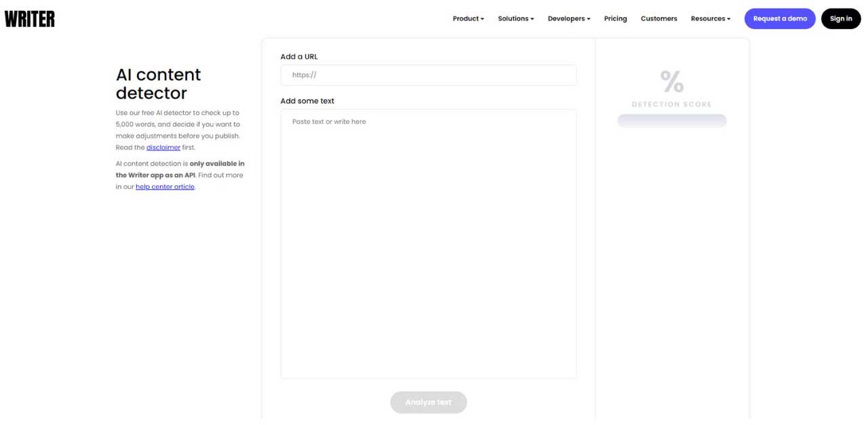Click the chevron arrow next to Product
The width and height of the screenshot is (868, 425).
482,19
